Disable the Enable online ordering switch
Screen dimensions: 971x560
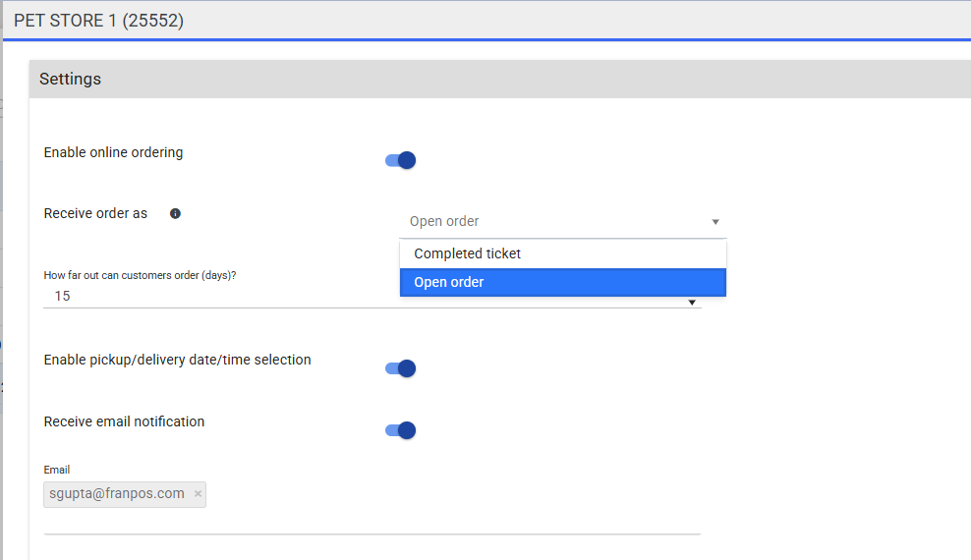coord(401,160)
